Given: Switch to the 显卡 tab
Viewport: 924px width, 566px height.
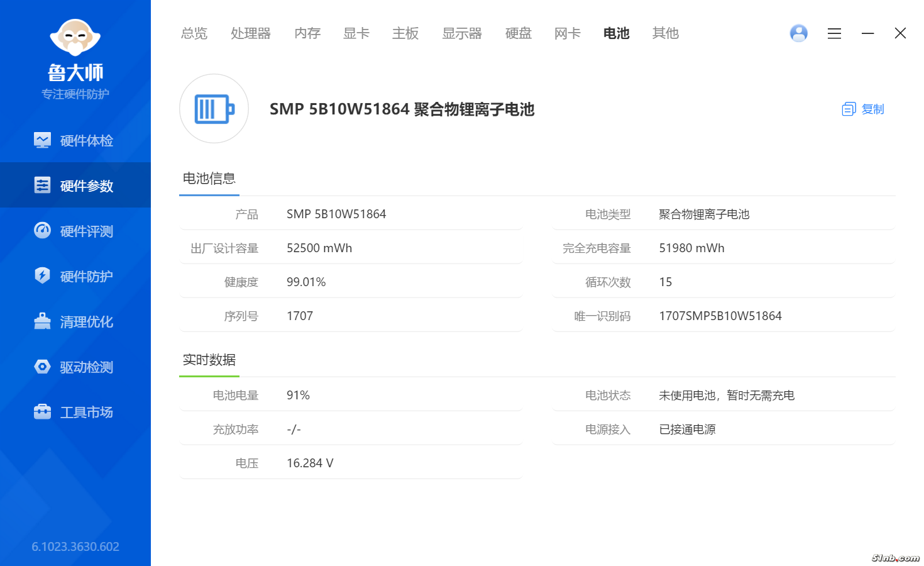Looking at the screenshot, I should pos(356,33).
